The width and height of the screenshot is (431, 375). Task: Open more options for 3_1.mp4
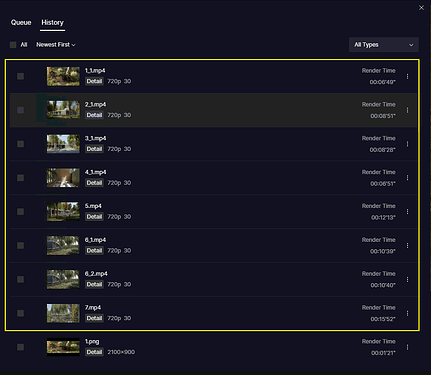(407, 144)
